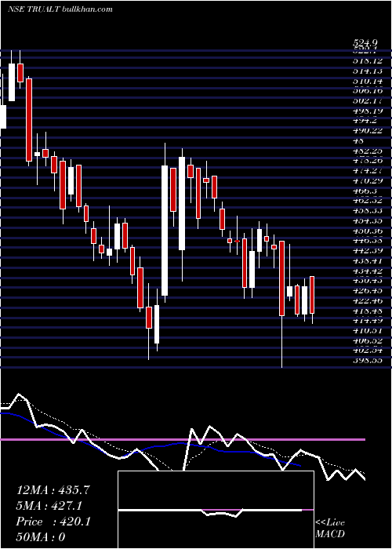This screenshot has width=392, height=549.
Task: Click the 12MA : 435.7 reading
Action: 53,490
